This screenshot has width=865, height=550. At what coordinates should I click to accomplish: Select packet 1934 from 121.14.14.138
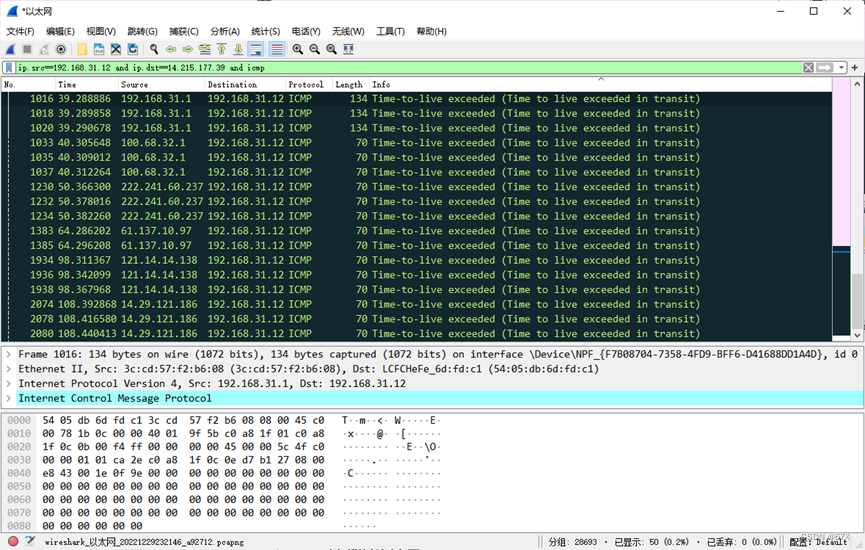417,260
